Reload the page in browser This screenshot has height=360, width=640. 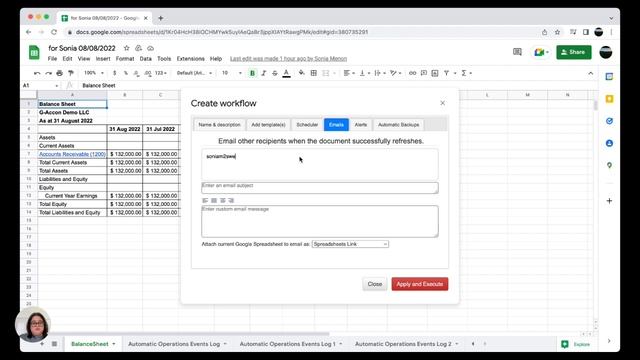click(54, 32)
